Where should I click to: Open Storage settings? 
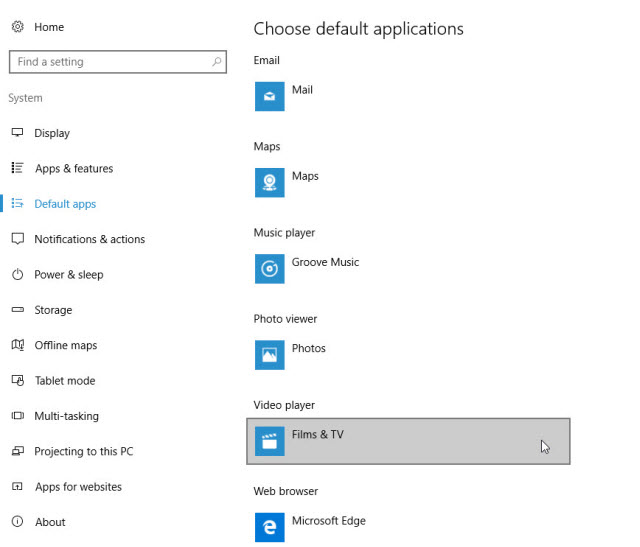tap(53, 310)
